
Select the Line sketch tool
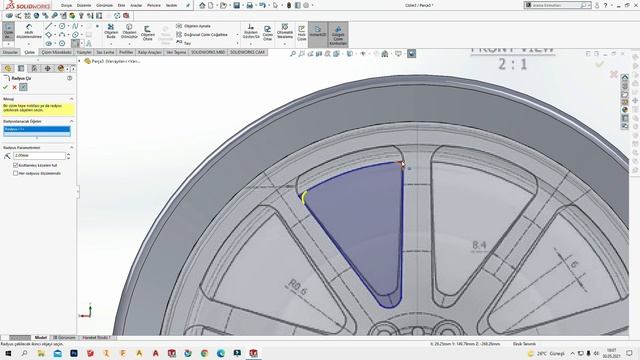point(49,26)
